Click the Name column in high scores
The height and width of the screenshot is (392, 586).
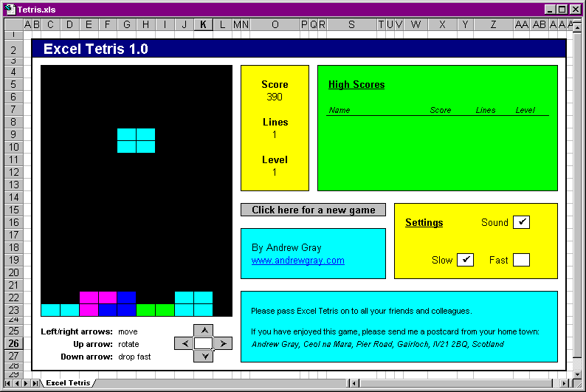pyautogui.click(x=339, y=110)
